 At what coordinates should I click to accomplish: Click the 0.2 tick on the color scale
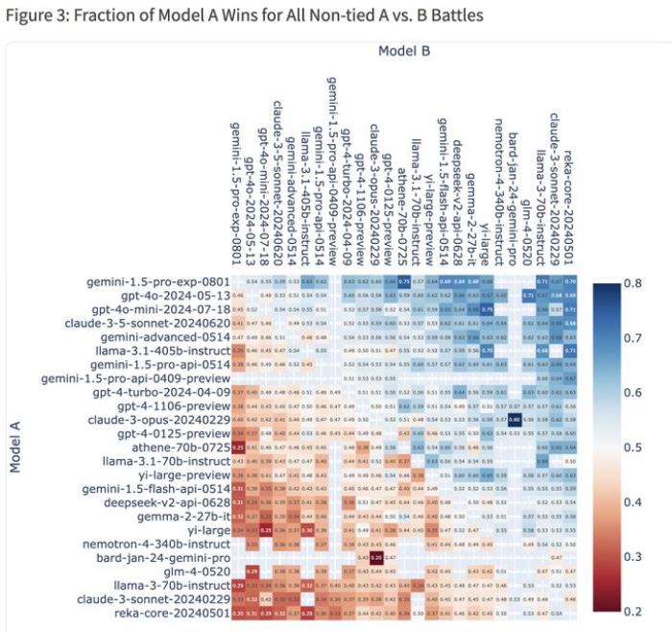point(633,611)
